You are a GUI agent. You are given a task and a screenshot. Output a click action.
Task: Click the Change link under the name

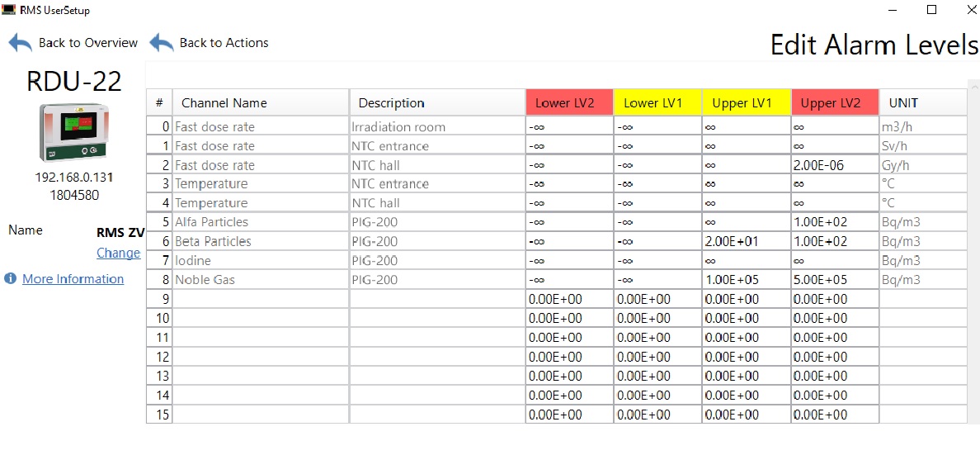(118, 253)
